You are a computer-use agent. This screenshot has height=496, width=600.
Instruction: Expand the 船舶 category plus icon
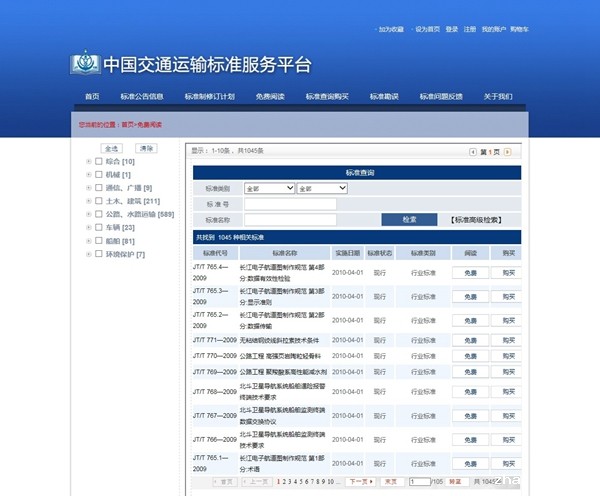click(87, 241)
